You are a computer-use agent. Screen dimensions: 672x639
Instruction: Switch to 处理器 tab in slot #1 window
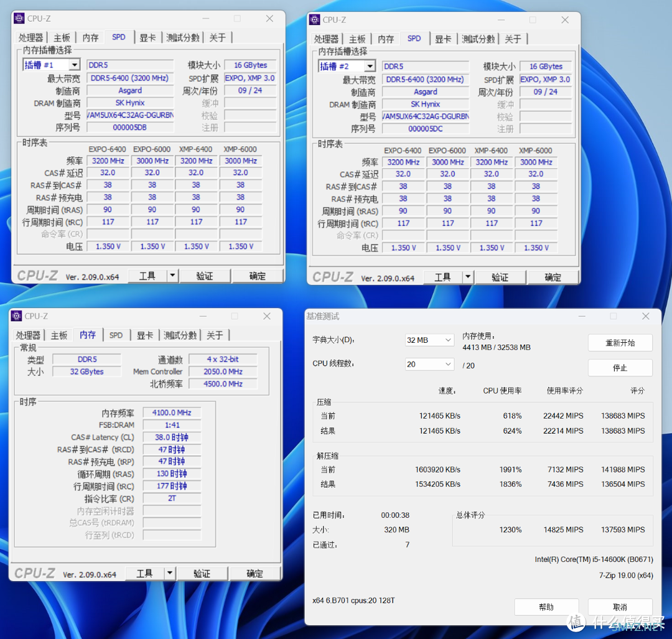click(x=31, y=38)
